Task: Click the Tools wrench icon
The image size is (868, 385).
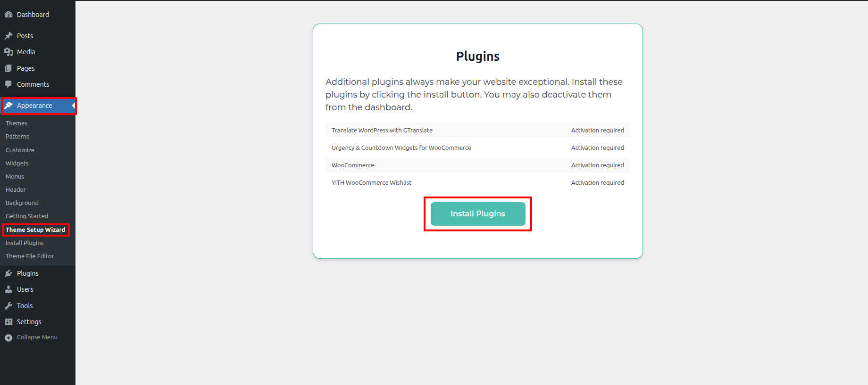Action: pos(8,306)
